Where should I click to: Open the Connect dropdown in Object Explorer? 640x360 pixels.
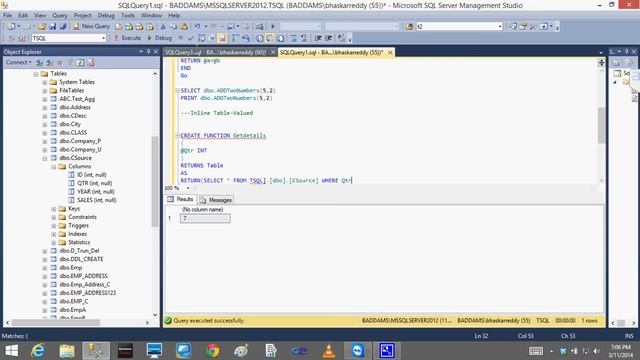pyautogui.click(x=19, y=62)
